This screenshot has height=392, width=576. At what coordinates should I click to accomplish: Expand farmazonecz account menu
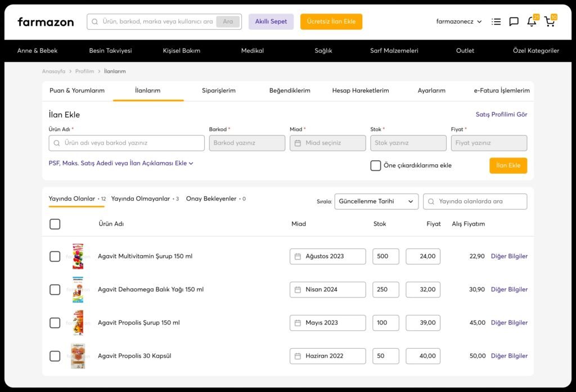459,22
